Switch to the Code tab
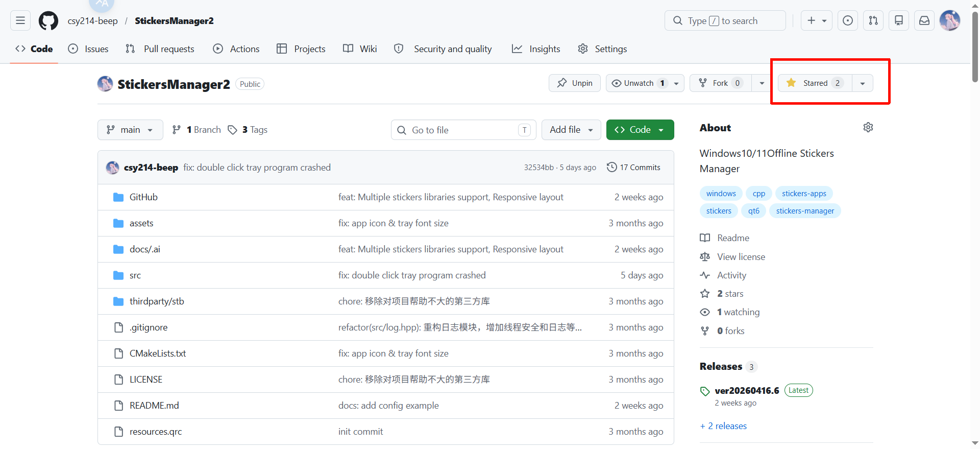Viewport: 980px width, 449px height. (x=34, y=49)
